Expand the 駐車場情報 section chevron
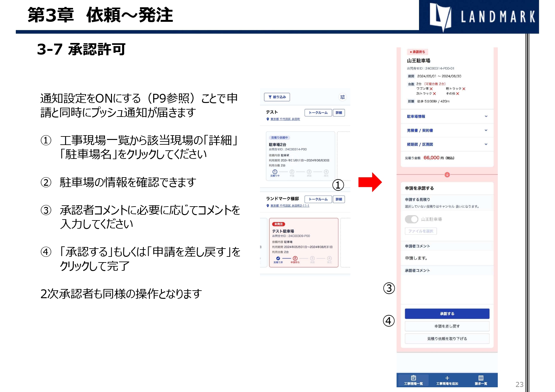This screenshot has height=392, width=555. 486,116
